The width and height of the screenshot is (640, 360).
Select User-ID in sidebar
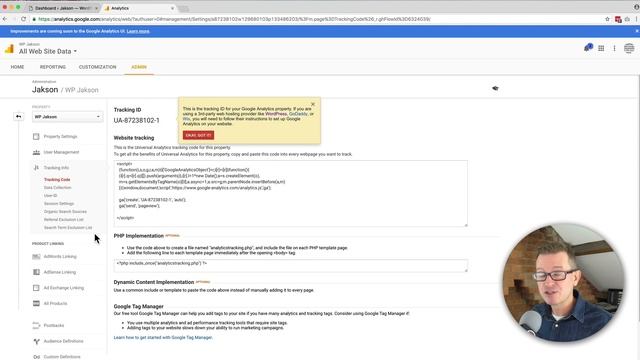(51, 196)
